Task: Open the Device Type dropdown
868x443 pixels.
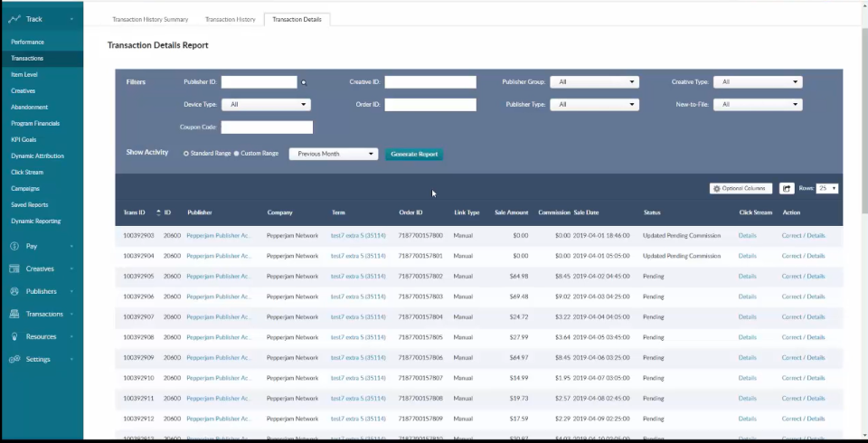Action: click(x=266, y=104)
